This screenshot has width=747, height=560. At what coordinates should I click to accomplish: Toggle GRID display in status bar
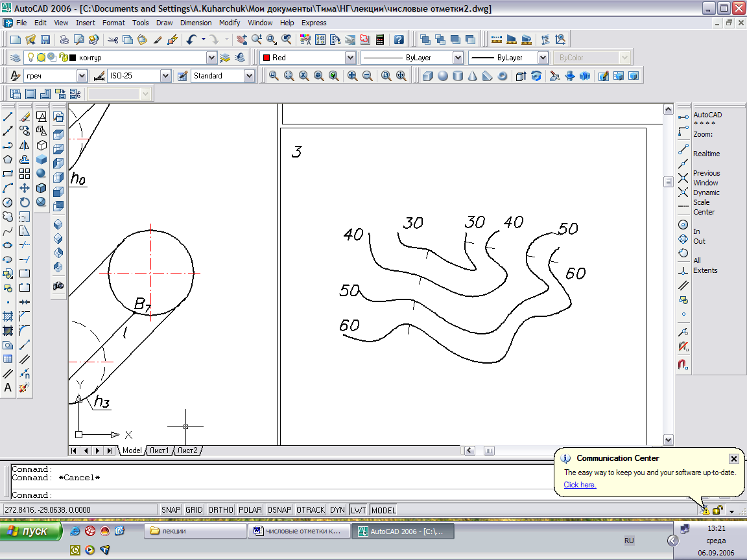tap(194, 510)
